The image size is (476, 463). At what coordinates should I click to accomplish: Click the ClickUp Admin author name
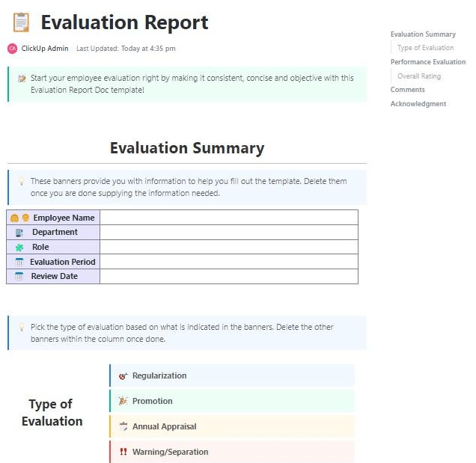tap(45, 49)
